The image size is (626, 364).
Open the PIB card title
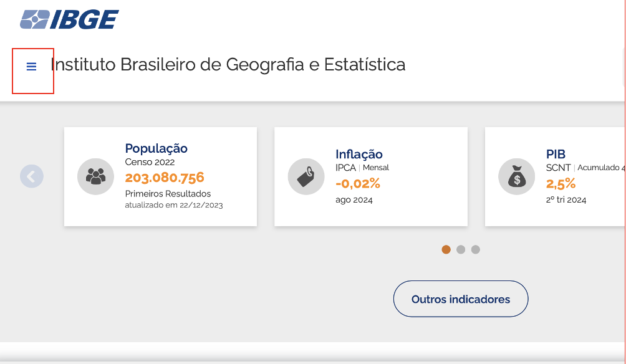[x=556, y=154]
